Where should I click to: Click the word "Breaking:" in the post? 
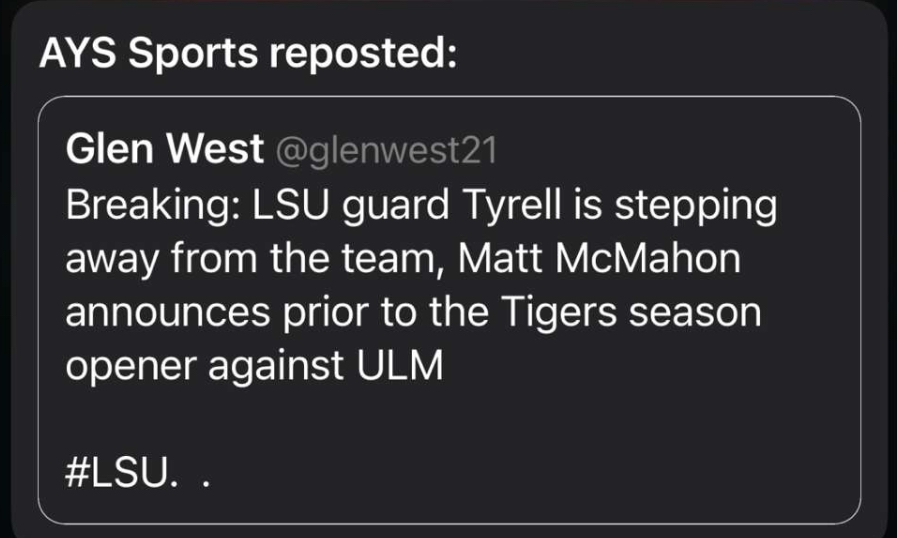[151, 206]
